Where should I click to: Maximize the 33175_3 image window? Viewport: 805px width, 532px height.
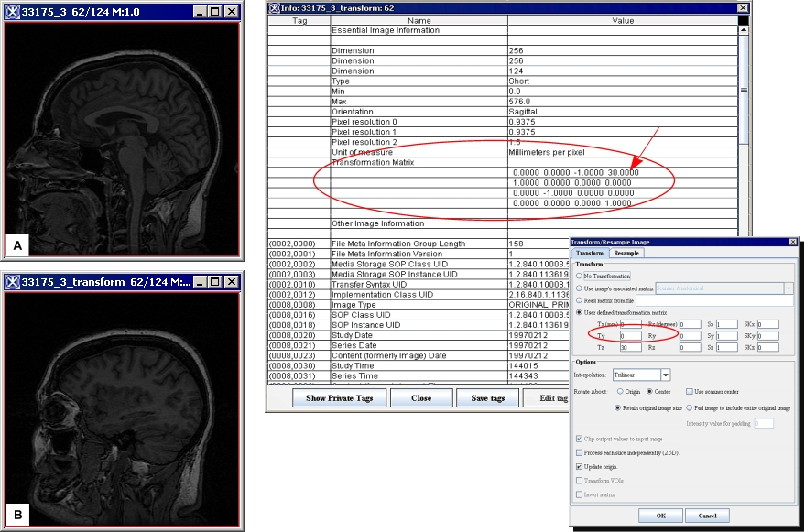[214, 12]
